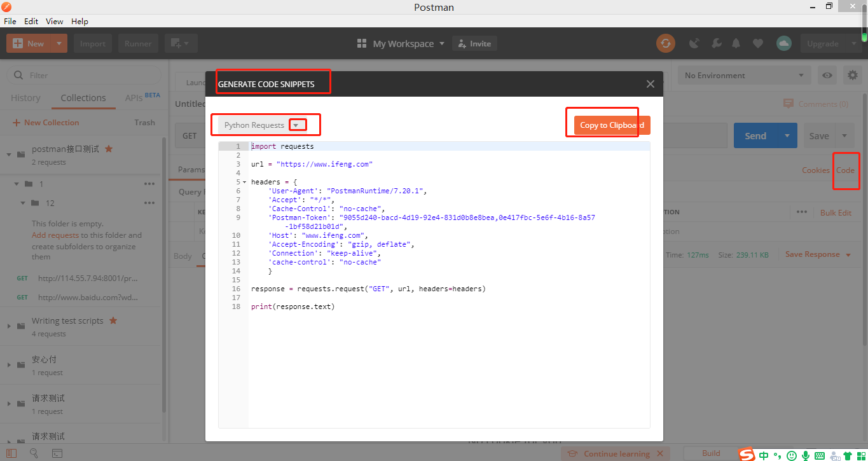Switch to the History tab

coord(25,98)
